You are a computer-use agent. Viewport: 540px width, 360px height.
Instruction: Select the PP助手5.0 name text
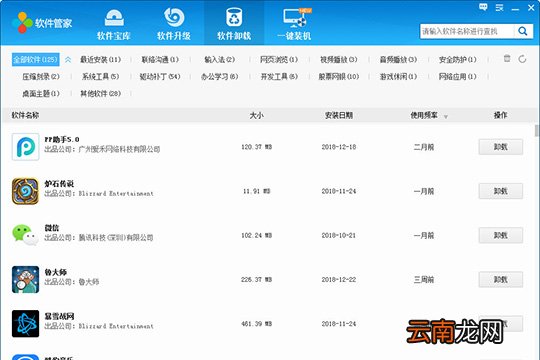pos(62,140)
